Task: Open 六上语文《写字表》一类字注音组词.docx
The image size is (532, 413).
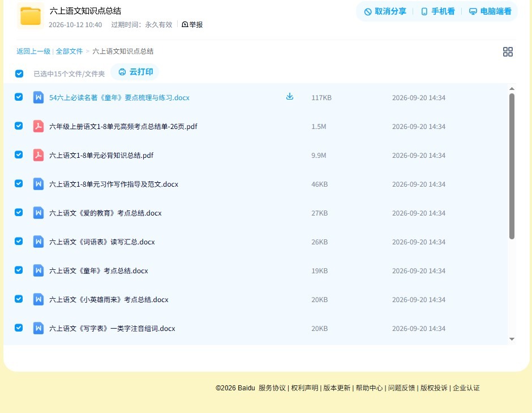Action: click(112, 328)
